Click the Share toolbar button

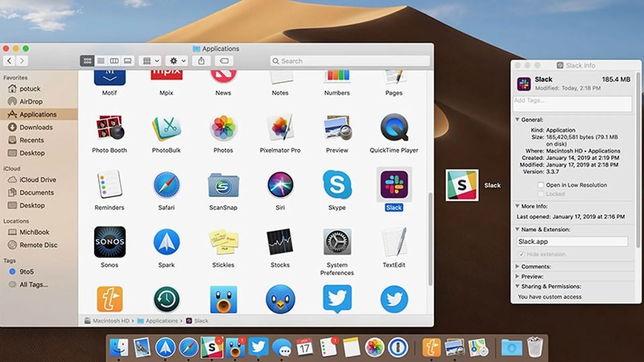(201, 61)
